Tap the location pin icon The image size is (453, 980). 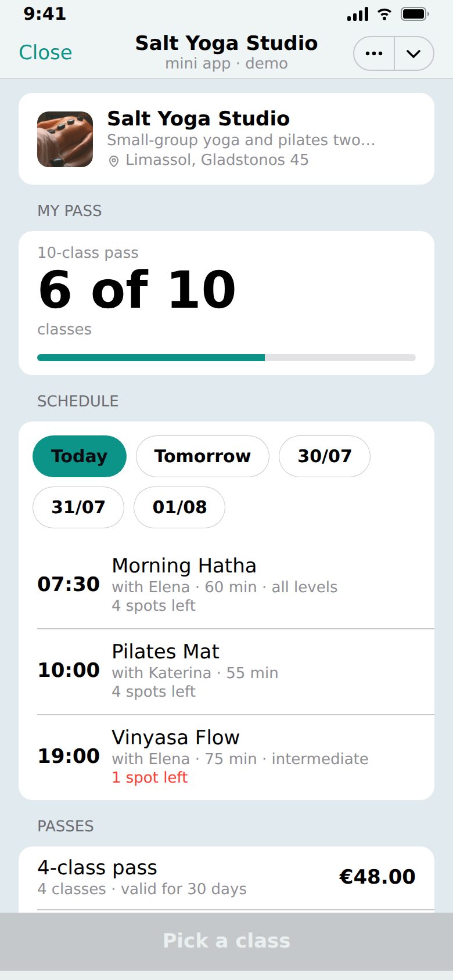click(x=114, y=161)
